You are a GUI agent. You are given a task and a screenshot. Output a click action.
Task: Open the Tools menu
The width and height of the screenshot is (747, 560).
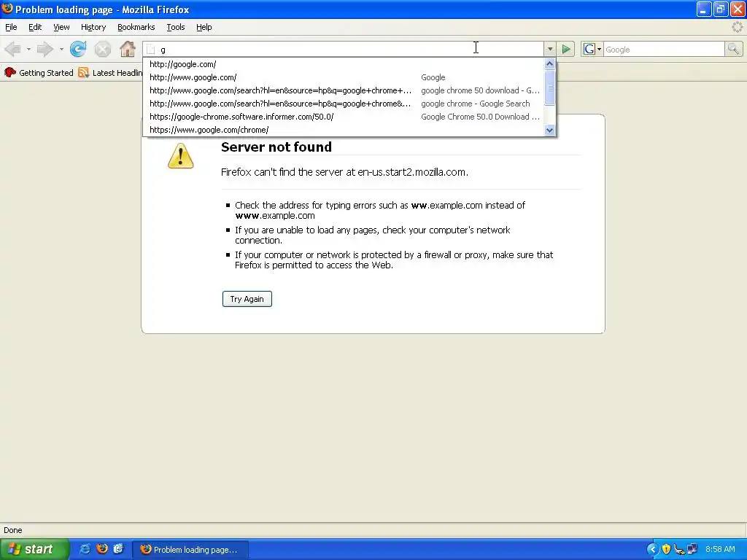pos(176,27)
